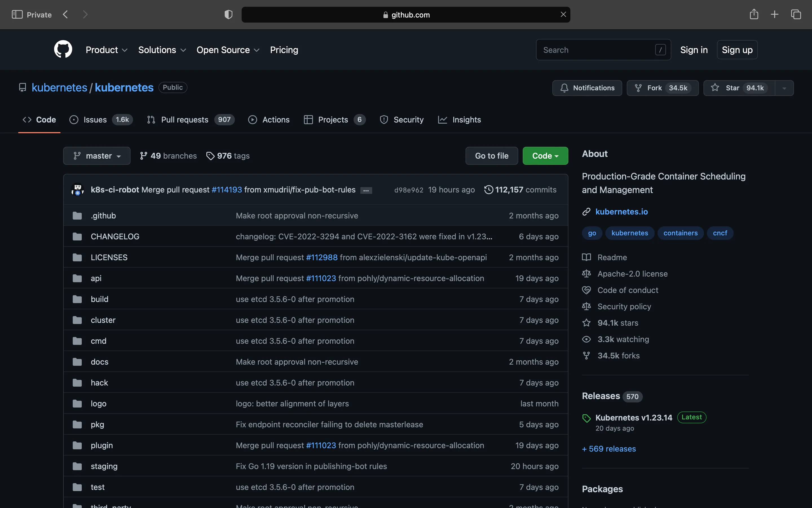Open the kubernetes.io website link

tap(621, 212)
